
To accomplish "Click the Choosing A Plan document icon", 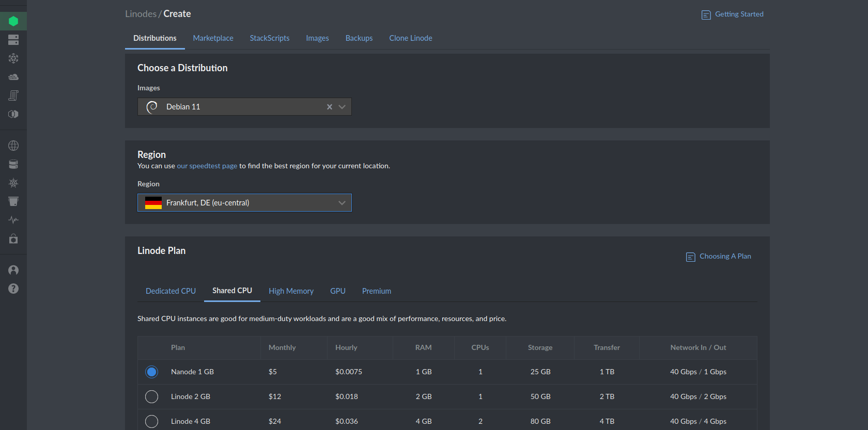I will pos(690,257).
